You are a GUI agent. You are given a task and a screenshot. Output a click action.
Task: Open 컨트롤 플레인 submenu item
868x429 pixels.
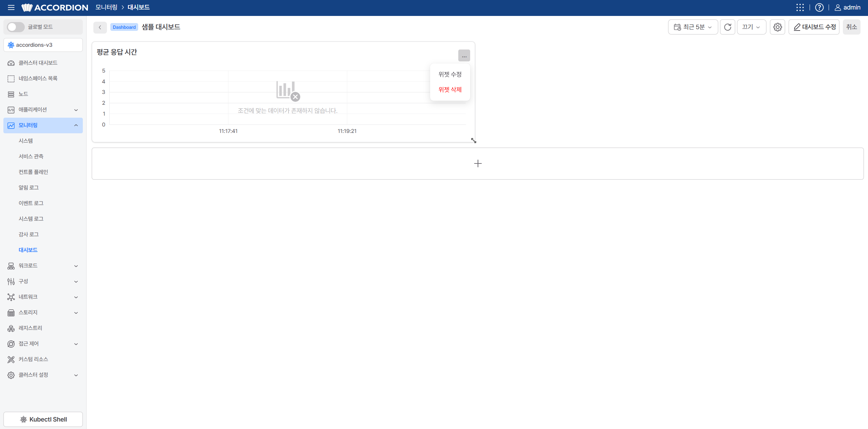(33, 172)
